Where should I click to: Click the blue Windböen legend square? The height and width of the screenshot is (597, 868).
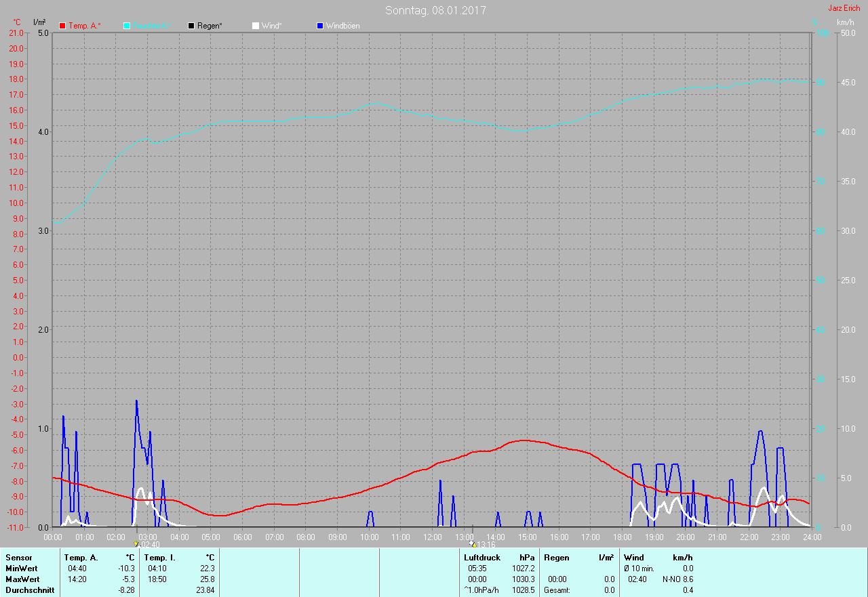tap(320, 26)
